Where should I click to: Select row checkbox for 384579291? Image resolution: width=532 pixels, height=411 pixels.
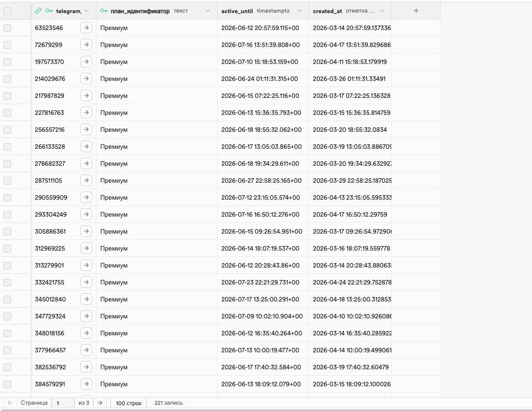7,384
